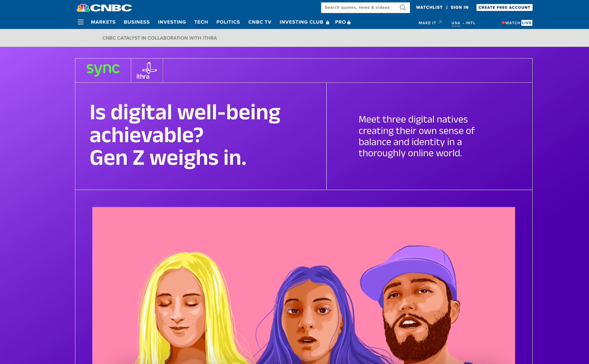
Task: Open the Investing section
Action: tap(172, 22)
